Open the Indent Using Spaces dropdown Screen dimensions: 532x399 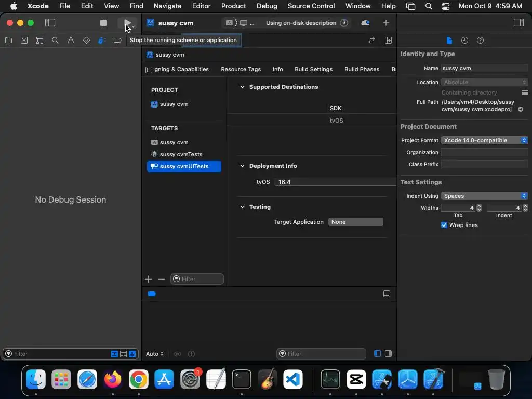[484, 196]
